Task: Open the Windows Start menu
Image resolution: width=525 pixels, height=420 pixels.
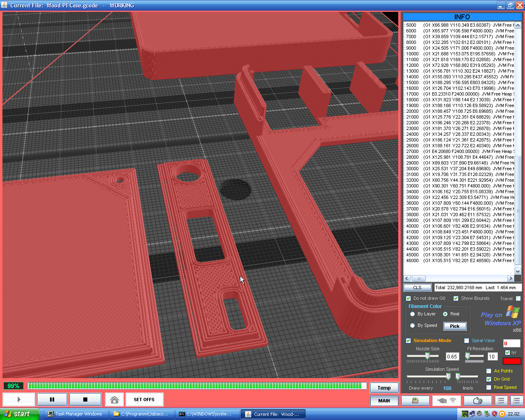Action: pos(20,414)
